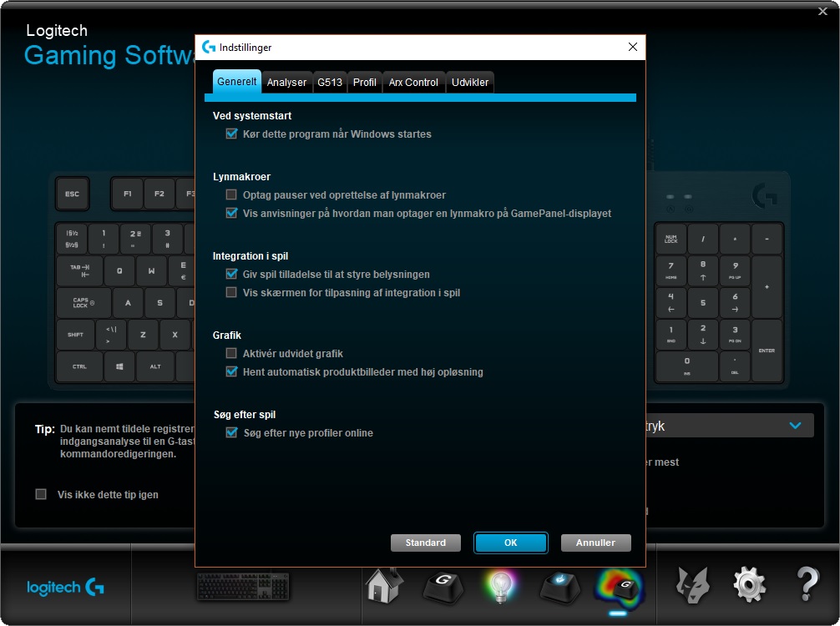
Task: Click the numpad 8 up-arrow key
Action: click(703, 271)
